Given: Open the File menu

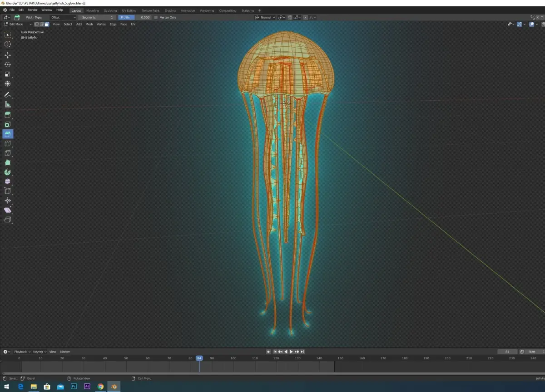Looking at the screenshot, I should [x=12, y=10].
